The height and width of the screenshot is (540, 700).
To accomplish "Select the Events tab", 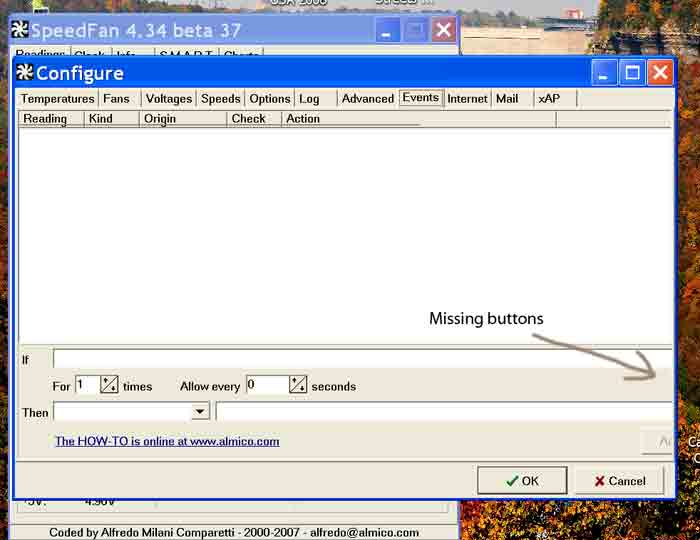I will [x=421, y=98].
